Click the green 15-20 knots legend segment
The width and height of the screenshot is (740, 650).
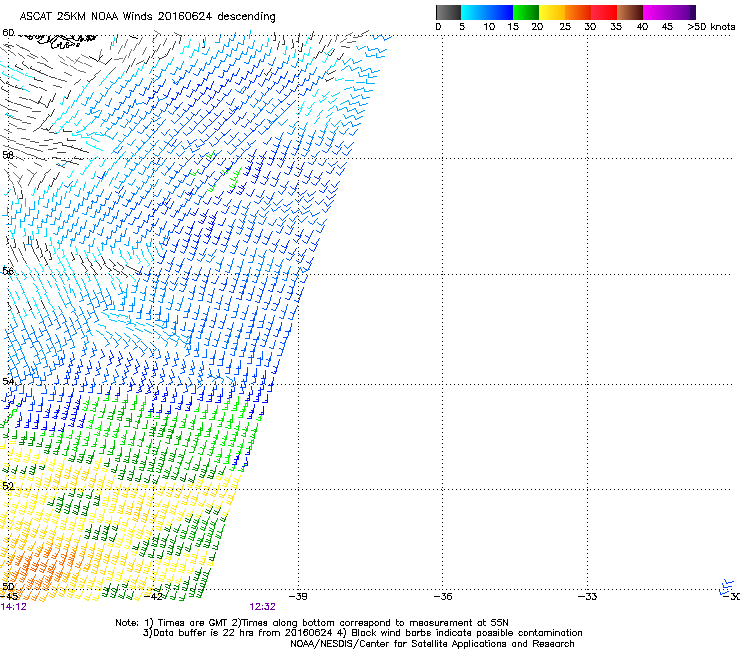pyautogui.click(x=526, y=12)
